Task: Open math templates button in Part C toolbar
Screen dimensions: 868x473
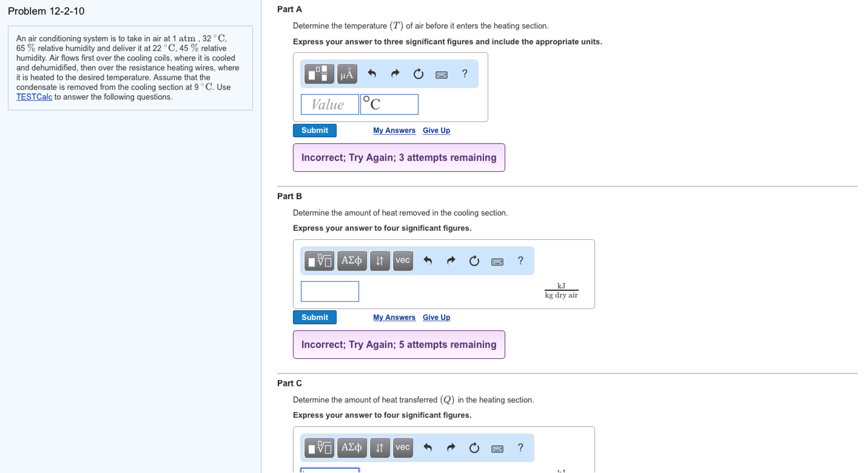Action: pyautogui.click(x=319, y=448)
